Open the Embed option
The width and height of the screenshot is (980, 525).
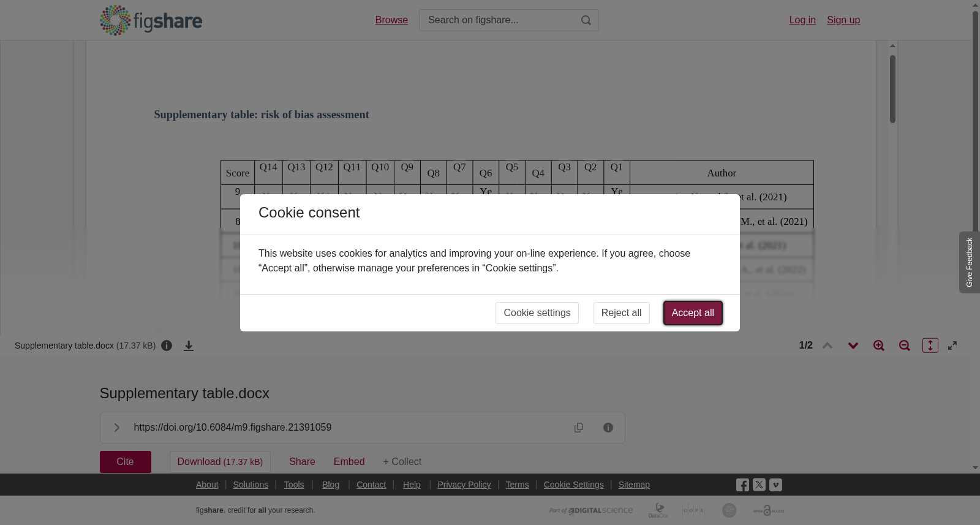(x=349, y=462)
